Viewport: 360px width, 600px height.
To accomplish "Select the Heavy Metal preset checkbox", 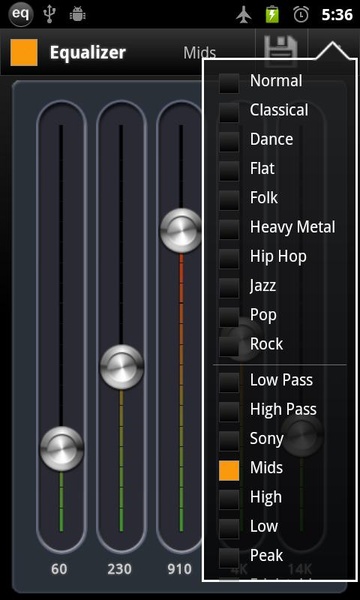I will coord(229,229).
